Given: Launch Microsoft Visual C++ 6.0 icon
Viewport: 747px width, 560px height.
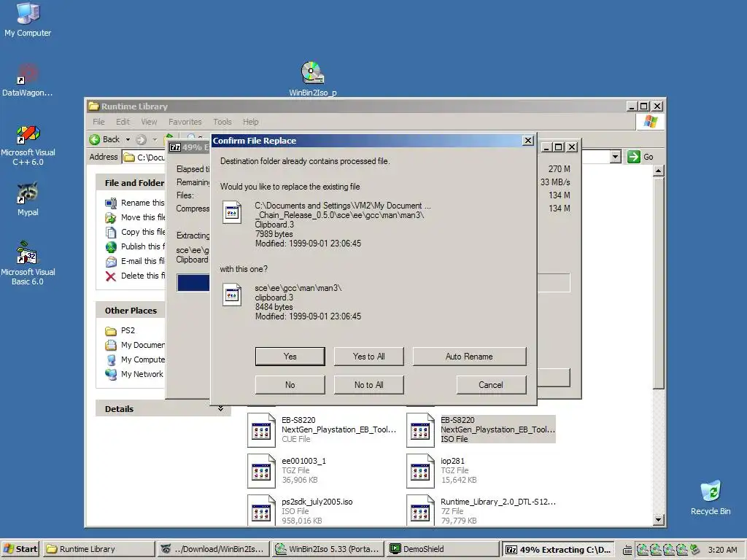Looking at the screenshot, I should (28, 145).
